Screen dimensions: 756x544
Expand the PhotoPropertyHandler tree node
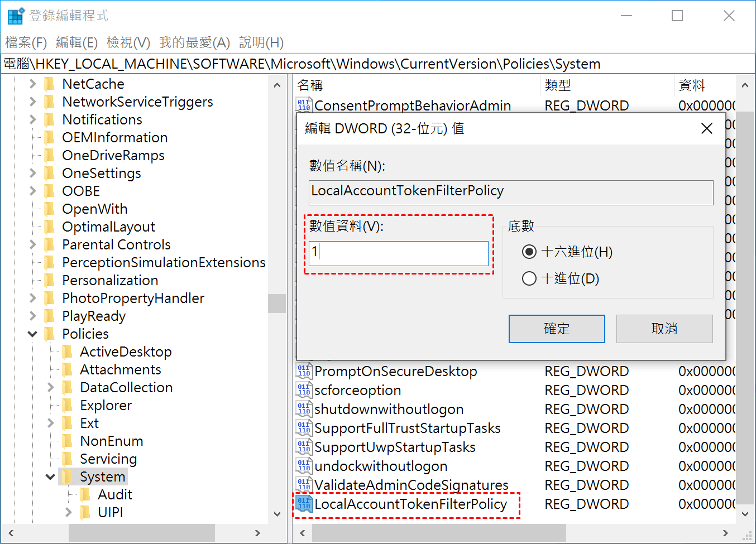click(x=32, y=298)
